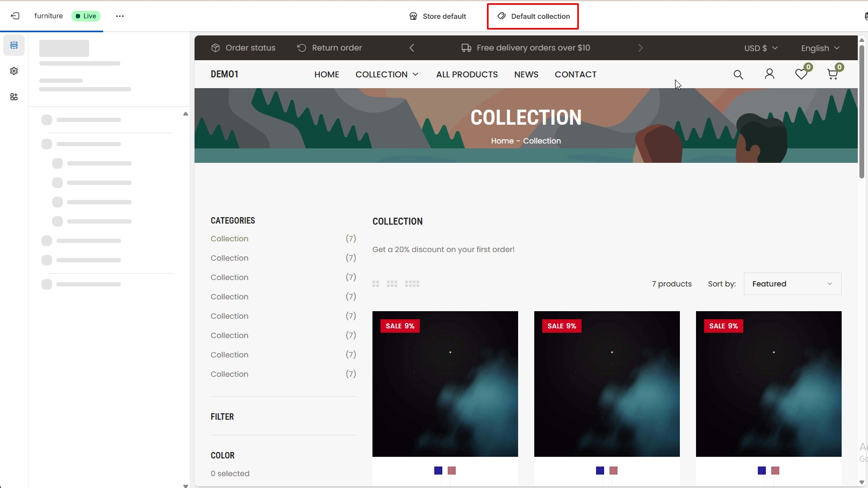Open the Featured sort dropdown
868x488 pixels.
click(x=792, y=284)
